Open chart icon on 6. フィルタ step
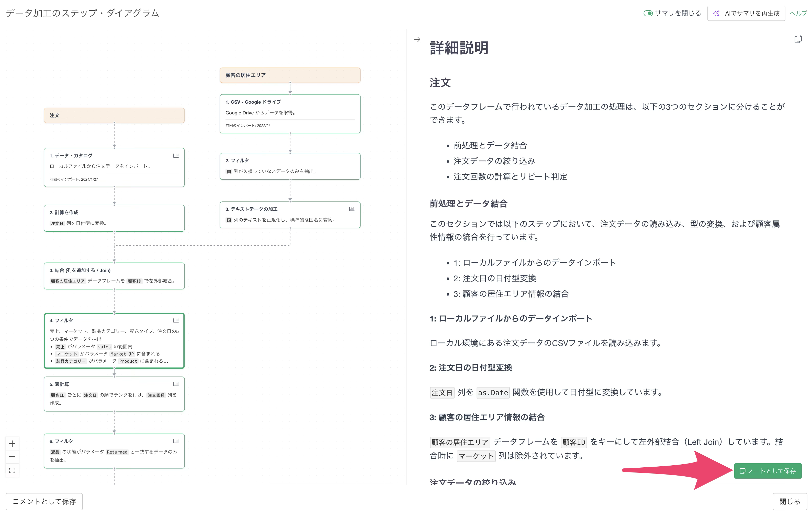 coord(176,441)
